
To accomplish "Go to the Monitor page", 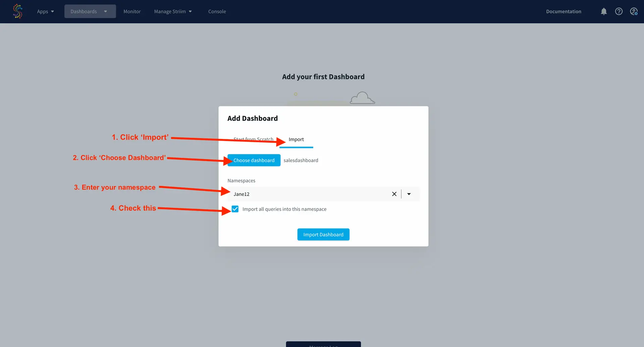I will 132,11.
